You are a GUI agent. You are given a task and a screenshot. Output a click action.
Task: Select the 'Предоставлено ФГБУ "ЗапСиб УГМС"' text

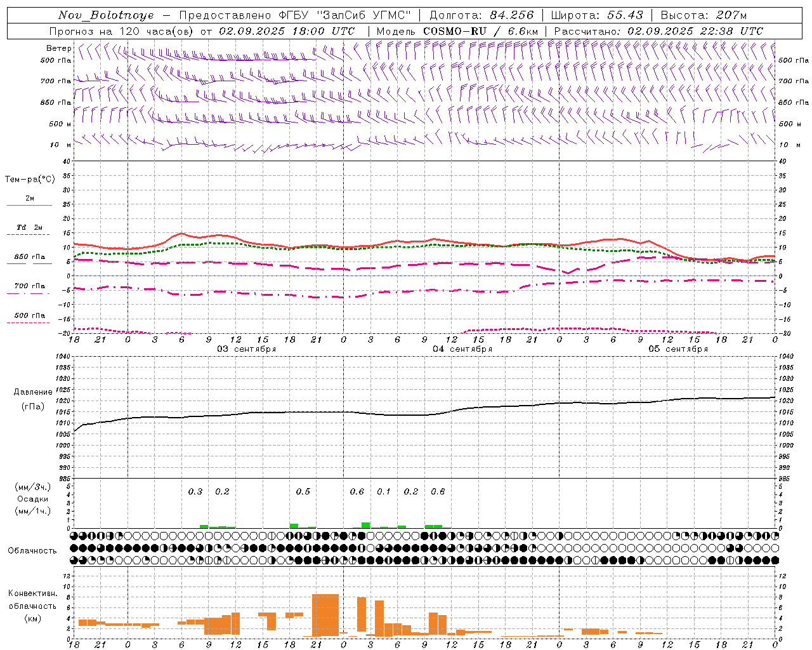pos(295,15)
